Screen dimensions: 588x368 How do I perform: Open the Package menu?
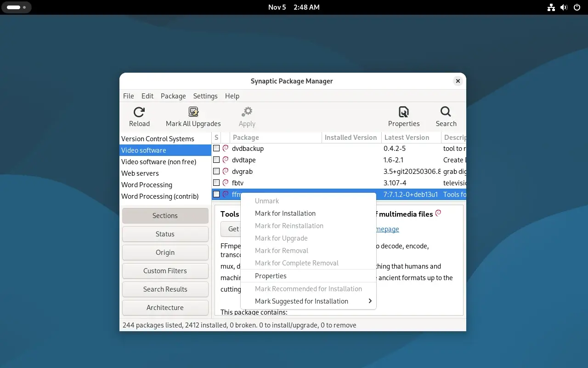[x=173, y=96]
